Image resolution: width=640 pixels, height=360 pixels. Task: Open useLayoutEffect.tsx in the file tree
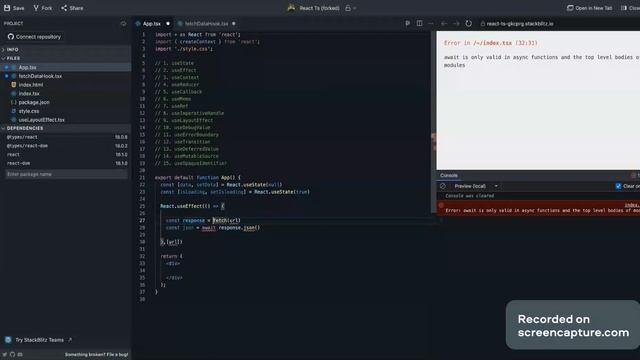42,120
